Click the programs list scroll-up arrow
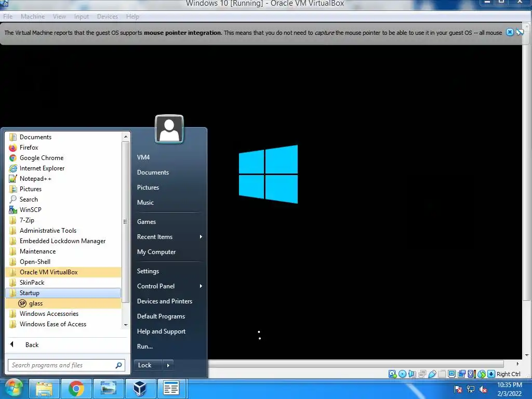 click(126, 137)
